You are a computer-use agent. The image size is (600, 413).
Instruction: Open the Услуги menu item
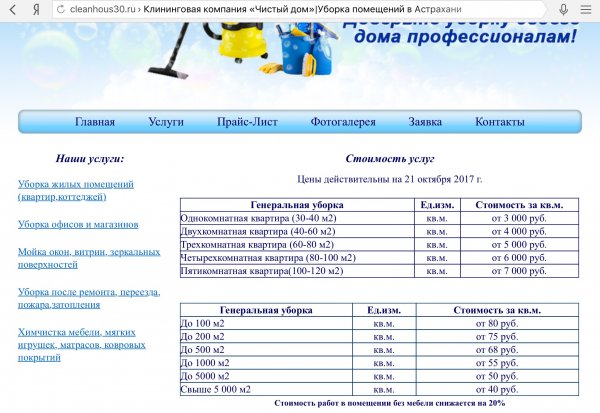[x=166, y=122]
